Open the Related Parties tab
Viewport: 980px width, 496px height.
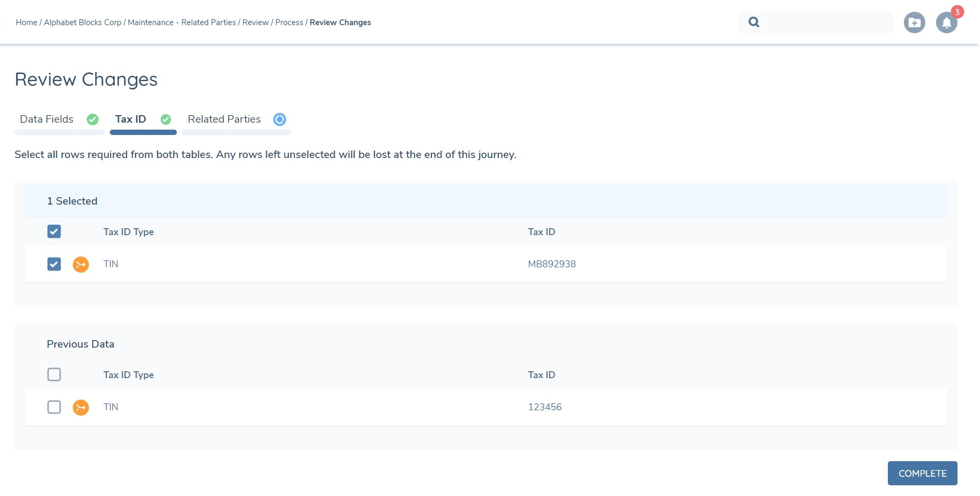[x=224, y=119]
